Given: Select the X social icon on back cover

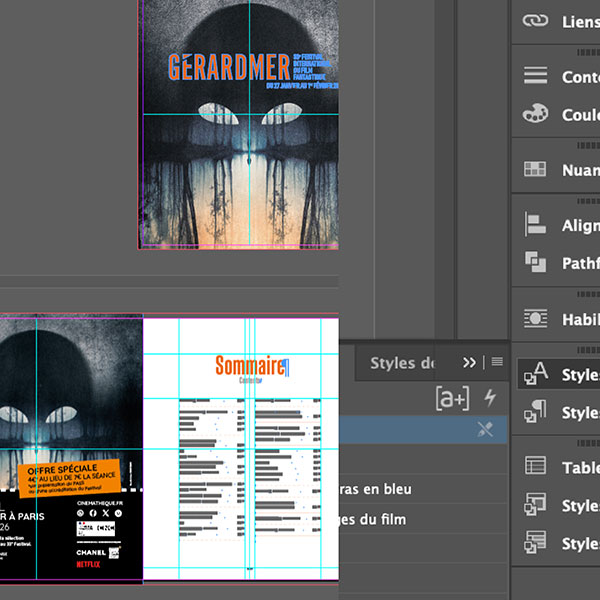Looking at the screenshot, I should coord(106,513).
